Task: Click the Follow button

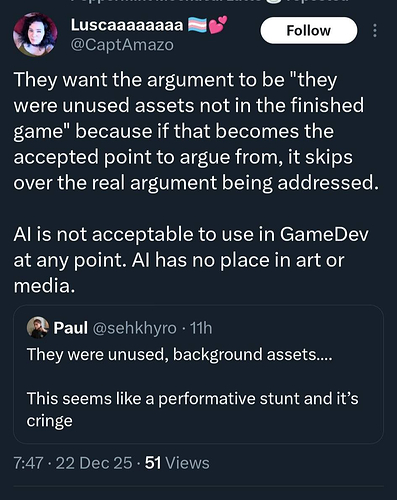Action: [x=309, y=31]
